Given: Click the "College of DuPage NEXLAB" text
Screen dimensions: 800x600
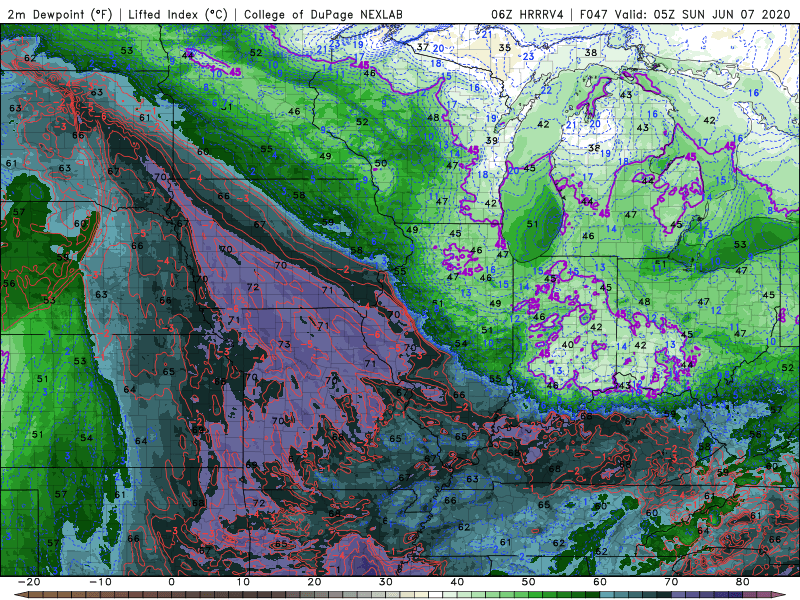Looking at the screenshot, I should coord(323,14).
